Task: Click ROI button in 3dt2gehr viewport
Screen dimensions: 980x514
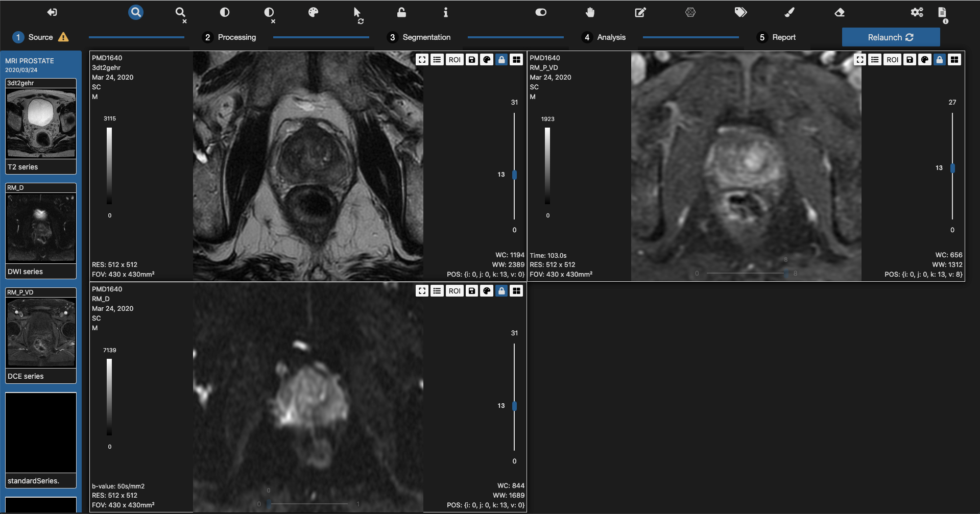Action: click(455, 60)
